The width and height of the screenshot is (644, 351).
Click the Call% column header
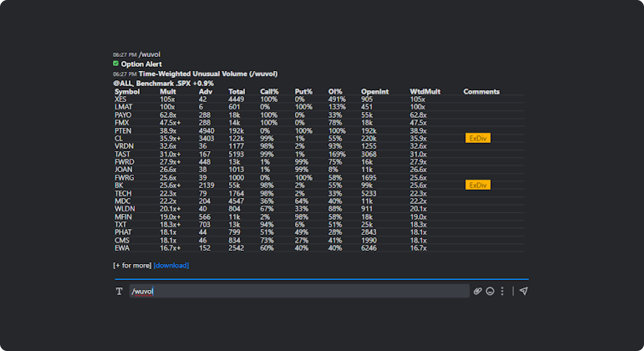point(269,92)
